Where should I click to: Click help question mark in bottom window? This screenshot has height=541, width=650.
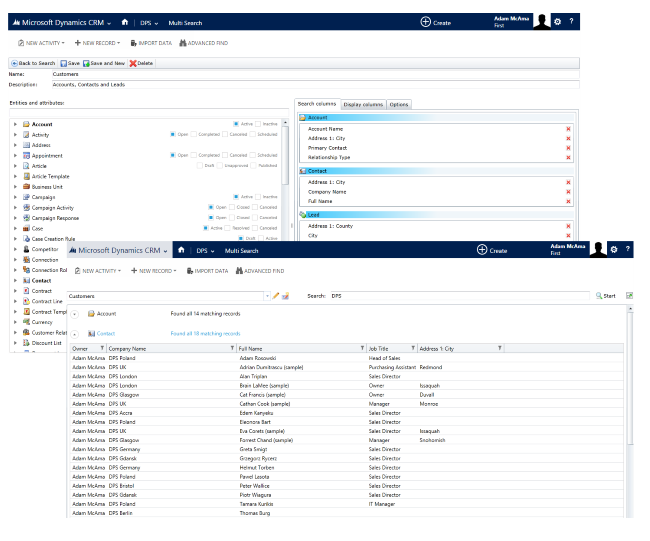pos(628,249)
